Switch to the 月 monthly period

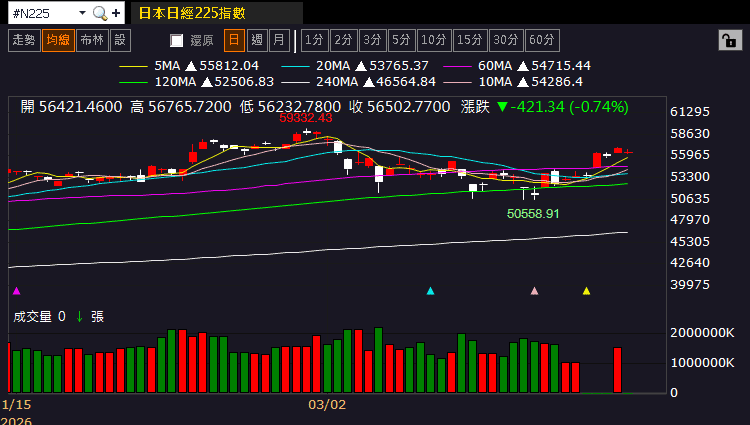(x=279, y=40)
